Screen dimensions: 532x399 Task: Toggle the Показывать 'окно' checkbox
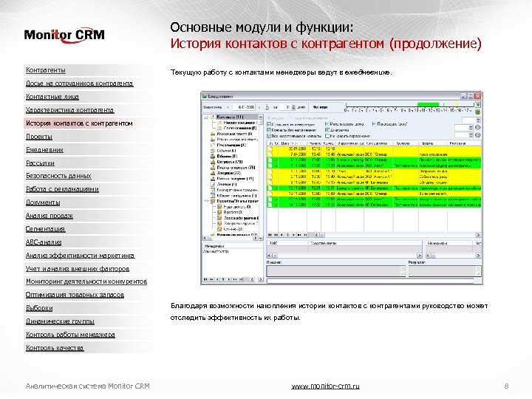pos(374,124)
